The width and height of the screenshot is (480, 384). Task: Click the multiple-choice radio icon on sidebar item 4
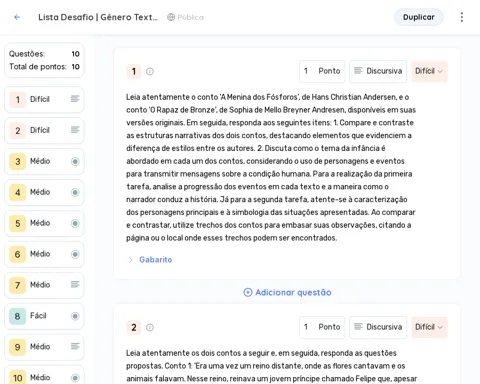[x=75, y=193]
